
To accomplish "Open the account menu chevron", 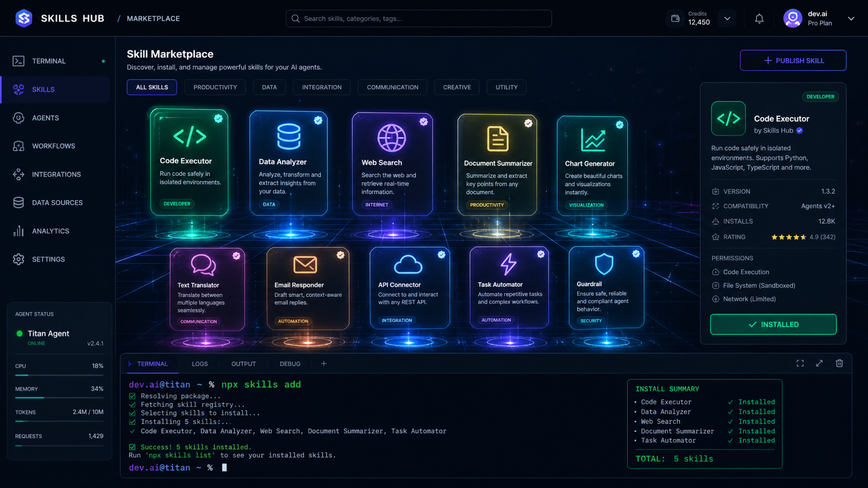I will point(851,19).
